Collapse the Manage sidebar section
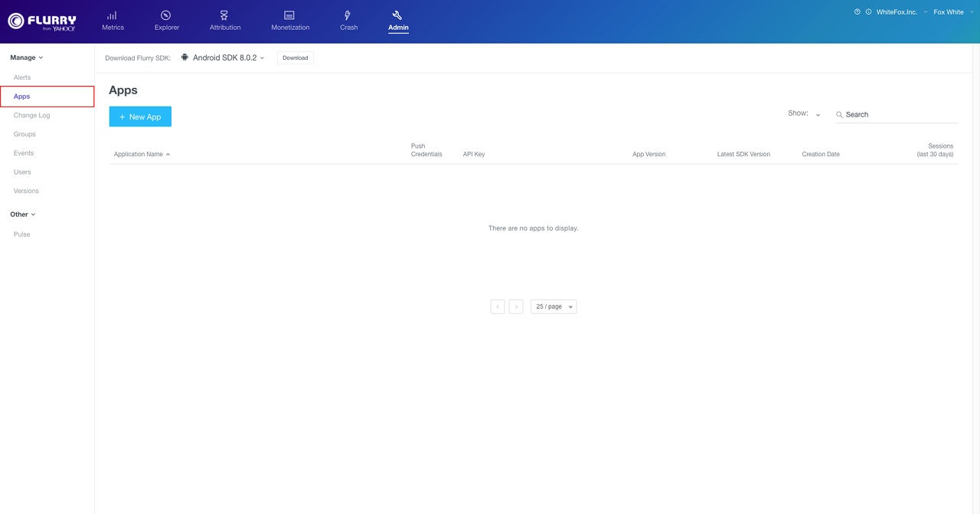 coord(27,57)
